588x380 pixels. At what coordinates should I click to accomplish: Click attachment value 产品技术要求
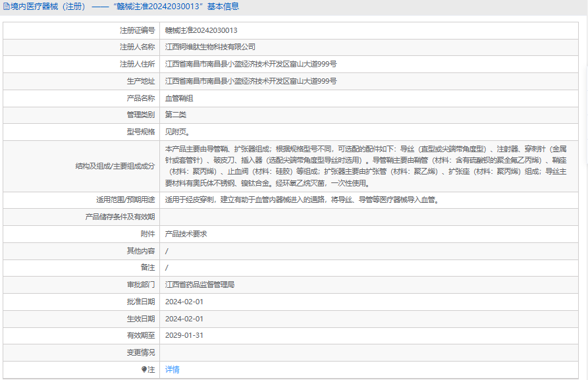click(x=186, y=234)
